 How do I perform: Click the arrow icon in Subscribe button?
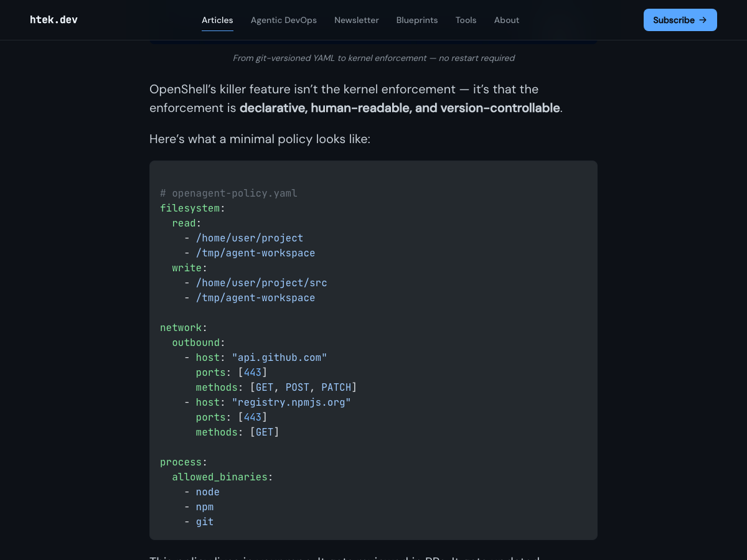click(703, 20)
